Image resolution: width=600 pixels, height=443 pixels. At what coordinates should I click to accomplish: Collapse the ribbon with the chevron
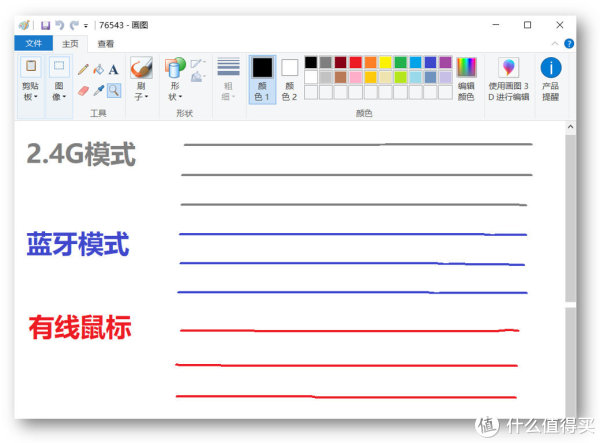(555, 44)
